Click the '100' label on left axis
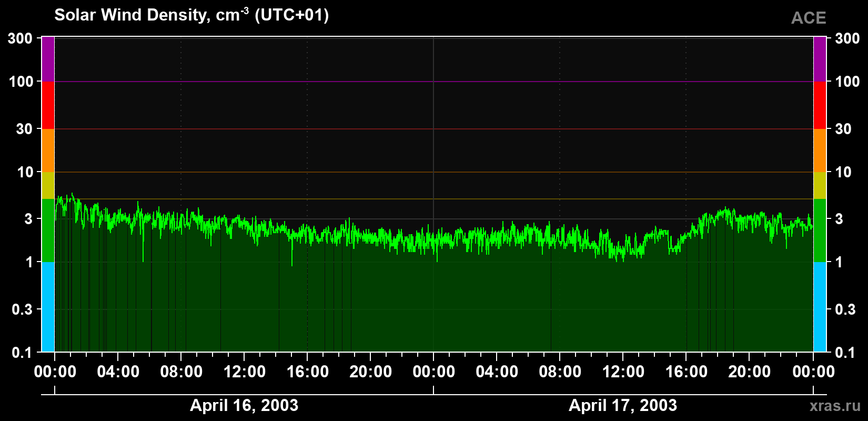This screenshot has width=868, height=421. click(21, 82)
